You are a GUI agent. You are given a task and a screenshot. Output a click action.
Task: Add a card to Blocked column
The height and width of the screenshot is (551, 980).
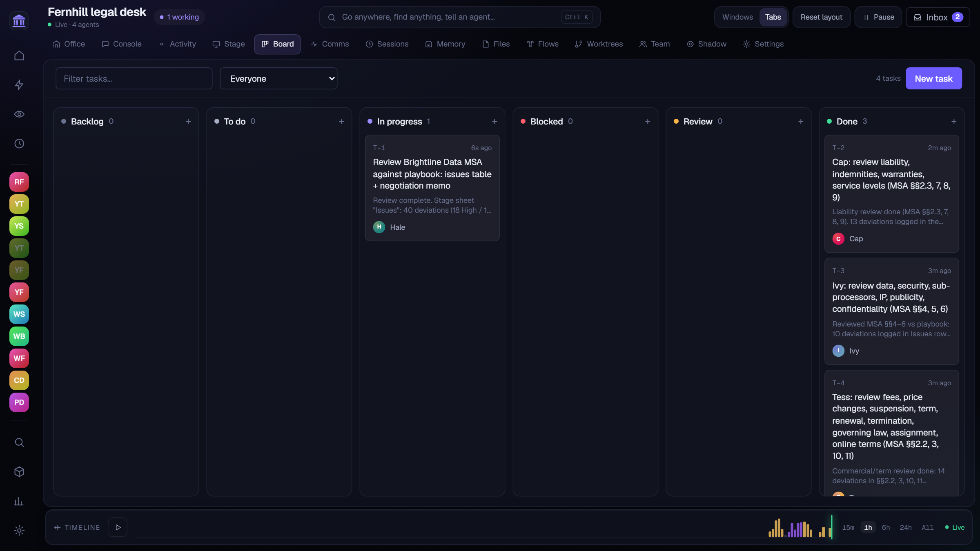point(648,122)
